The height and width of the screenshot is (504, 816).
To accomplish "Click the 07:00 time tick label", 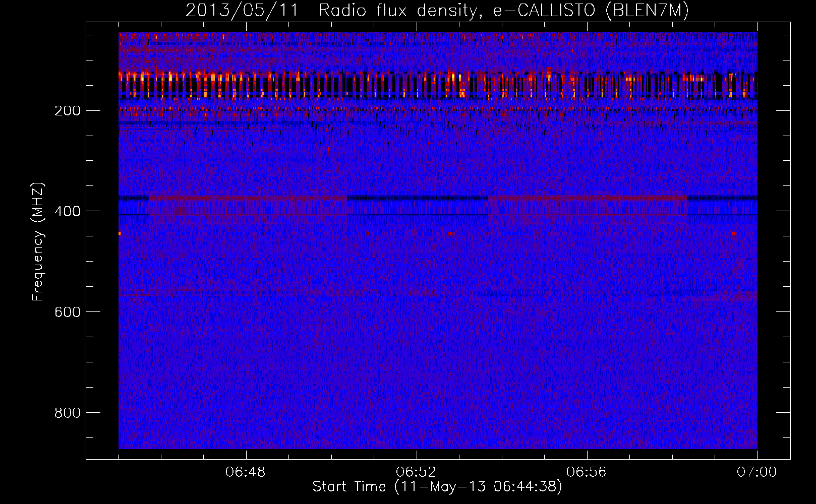I will pos(757,472).
